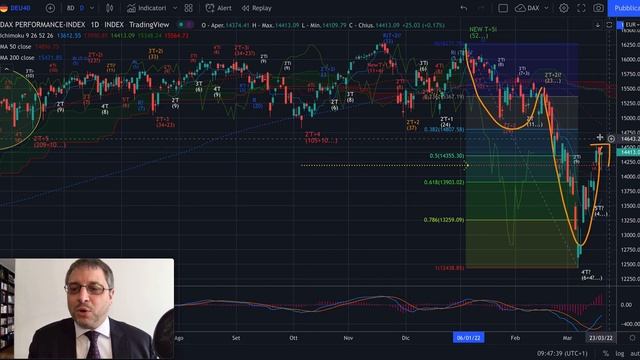The width and height of the screenshot is (640, 360).
Task: Expand the timeframe dropdown arrow
Action: (92, 8)
